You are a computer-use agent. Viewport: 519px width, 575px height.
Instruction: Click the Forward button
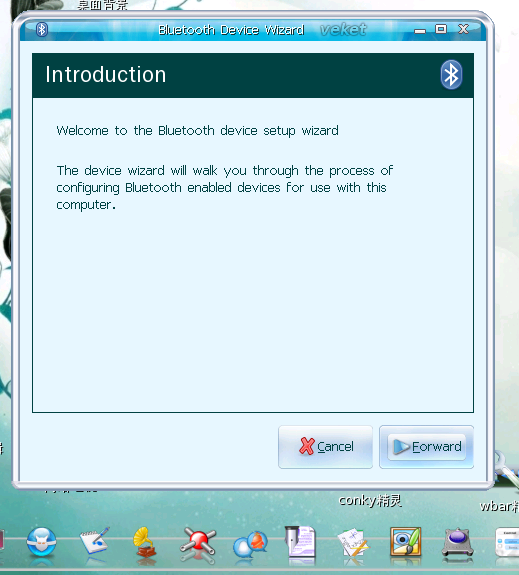pos(426,447)
